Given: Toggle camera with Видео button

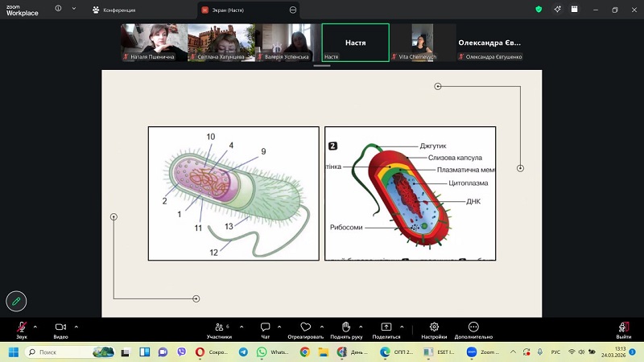Looking at the screenshot, I should click(60, 328).
